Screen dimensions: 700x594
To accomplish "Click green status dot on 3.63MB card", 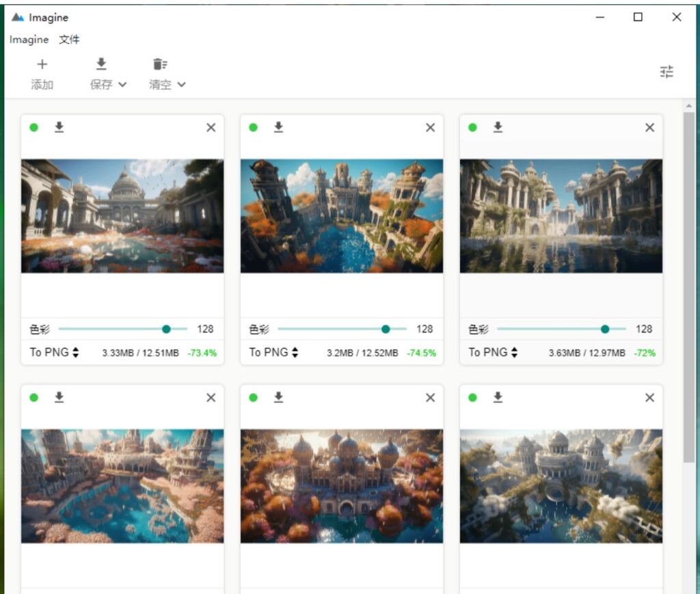I will (473, 128).
